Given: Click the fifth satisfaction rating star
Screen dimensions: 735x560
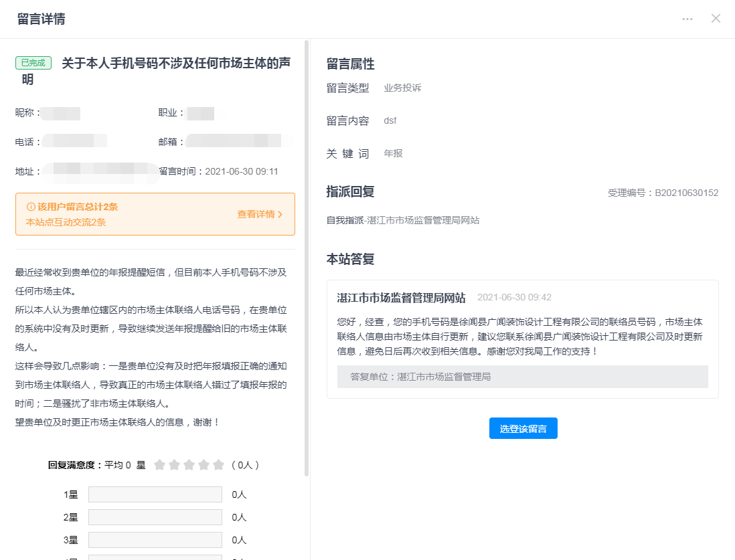Looking at the screenshot, I should pos(218,465).
